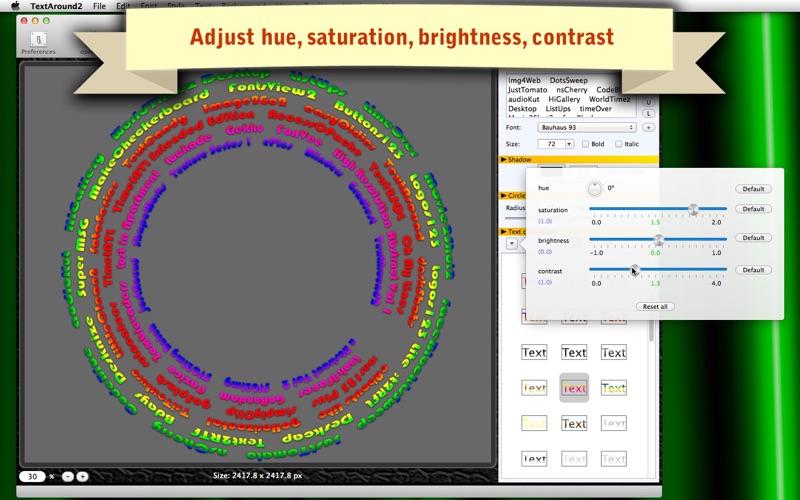The height and width of the screenshot is (500, 800).
Task: Open the TextAround2 application menu
Action: pyautogui.click(x=58, y=6)
